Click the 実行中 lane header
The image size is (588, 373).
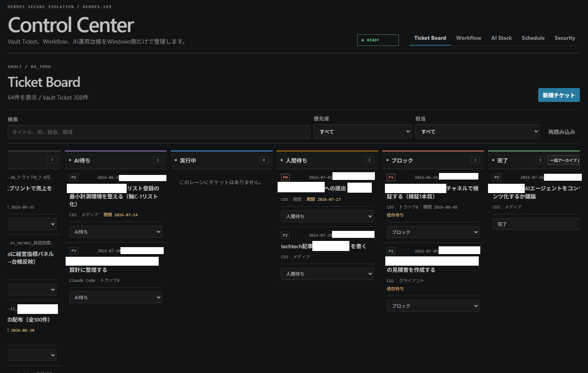pyautogui.click(x=222, y=160)
